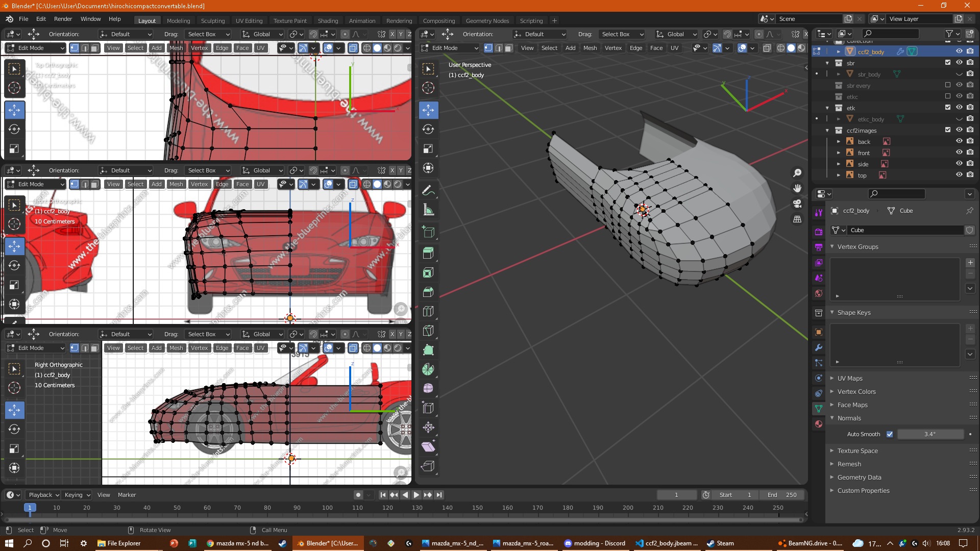Image resolution: width=980 pixels, height=551 pixels.
Task: Collapse the ccf2images collection
Action: 827,130
